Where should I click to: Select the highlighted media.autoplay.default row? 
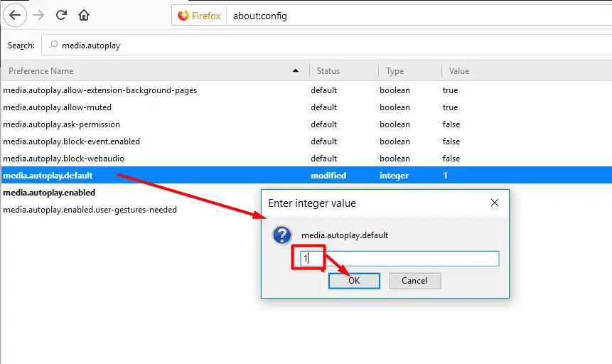306,176
